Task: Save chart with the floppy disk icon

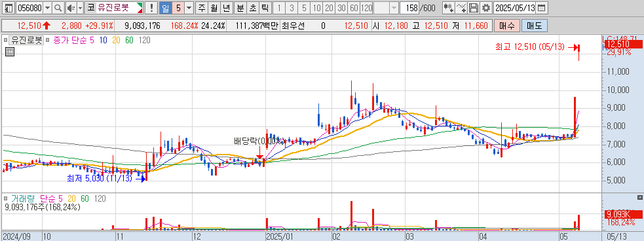Action: (x=474, y=7)
